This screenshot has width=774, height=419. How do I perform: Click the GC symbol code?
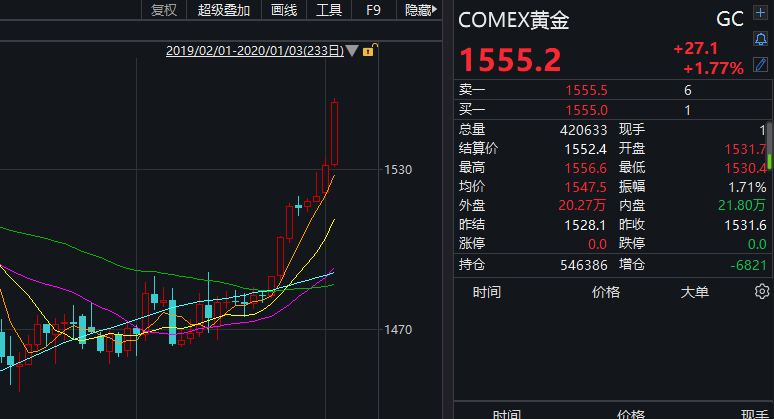pos(730,19)
